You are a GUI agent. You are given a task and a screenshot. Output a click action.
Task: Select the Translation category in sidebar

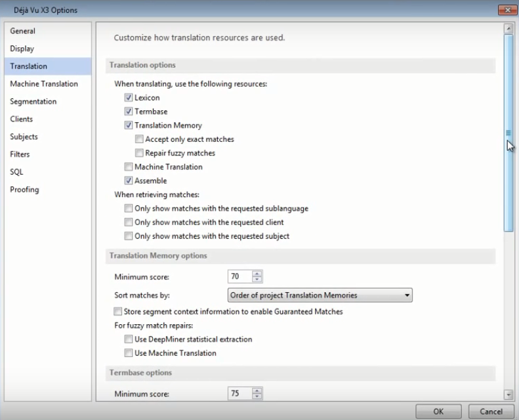point(48,66)
